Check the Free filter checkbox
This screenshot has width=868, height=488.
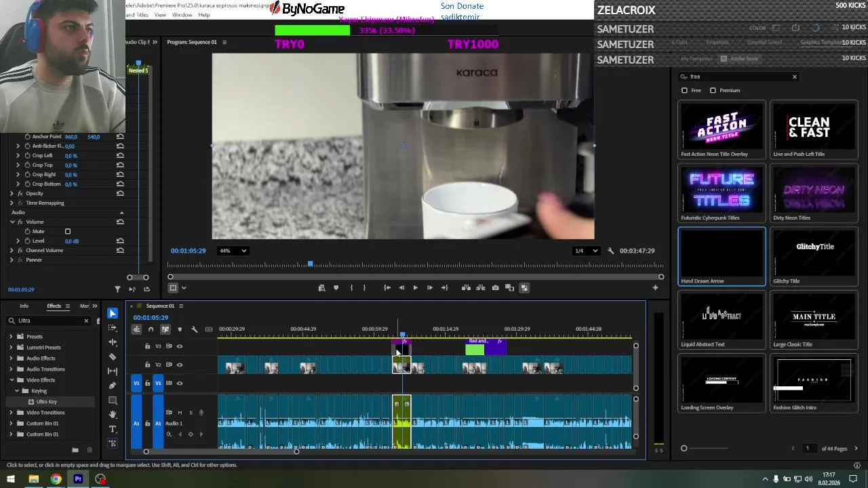(684, 90)
